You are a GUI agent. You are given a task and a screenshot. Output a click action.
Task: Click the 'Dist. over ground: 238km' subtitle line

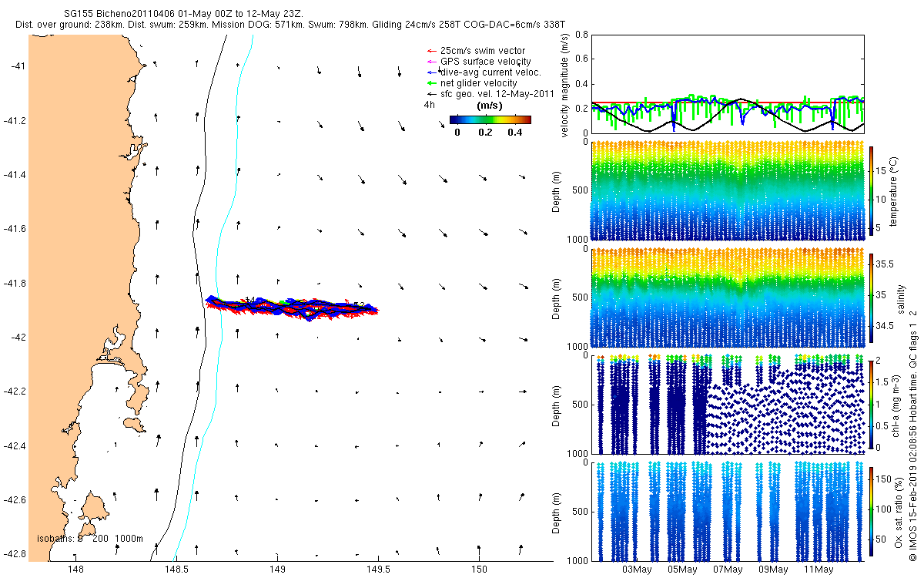292,25
